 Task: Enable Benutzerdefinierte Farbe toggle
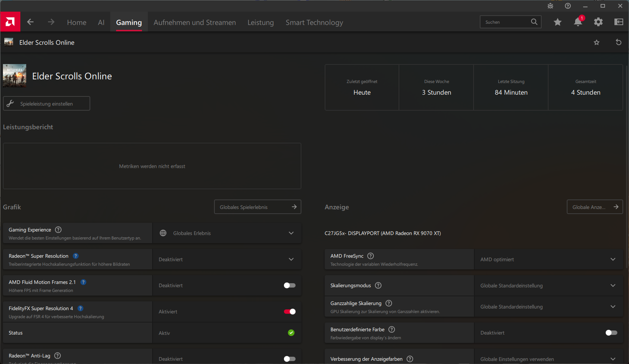(x=612, y=333)
